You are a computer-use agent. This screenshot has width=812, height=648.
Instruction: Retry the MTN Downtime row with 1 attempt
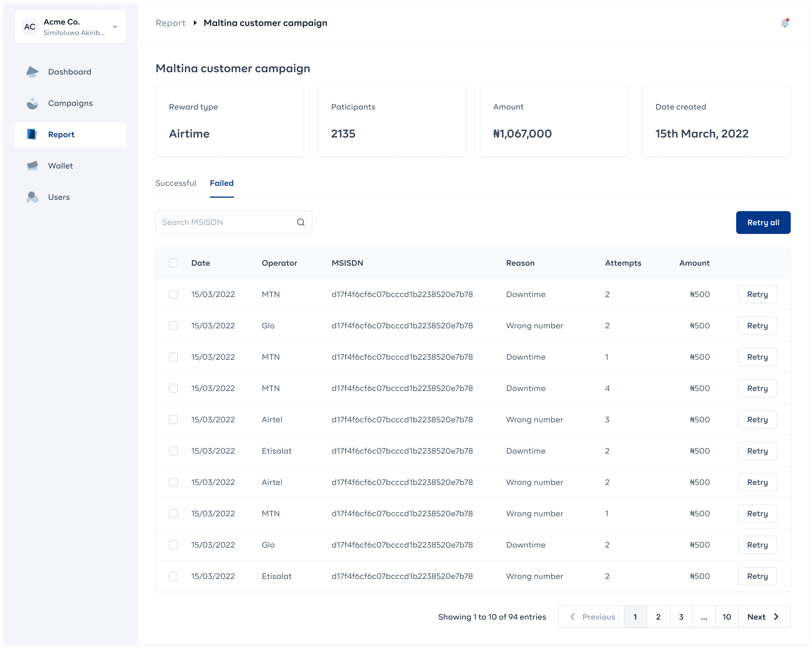pos(757,357)
